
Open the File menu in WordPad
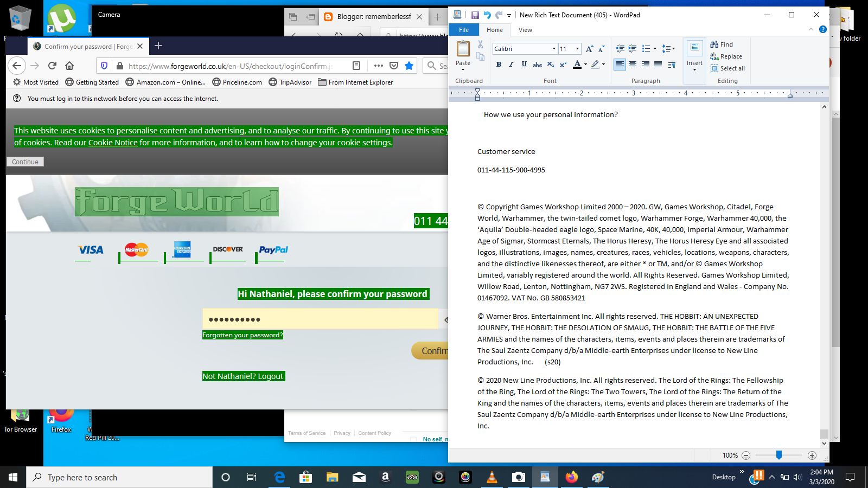click(464, 30)
